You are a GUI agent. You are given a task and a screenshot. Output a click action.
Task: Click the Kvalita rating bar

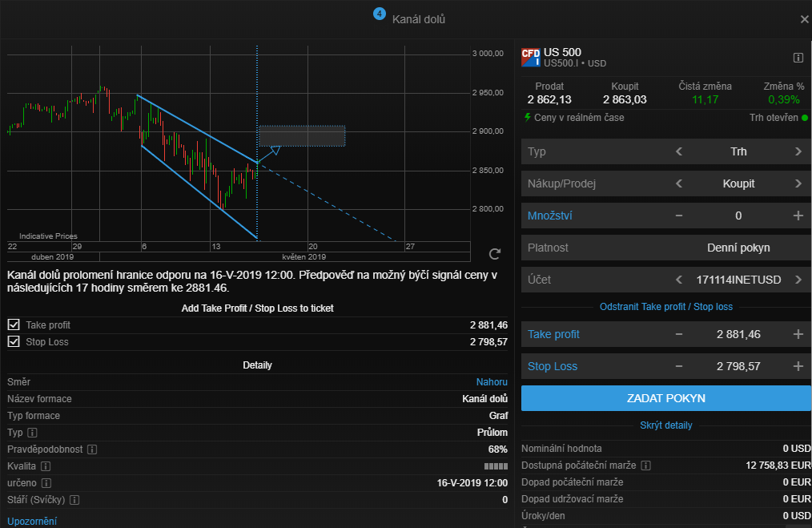(x=496, y=466)
